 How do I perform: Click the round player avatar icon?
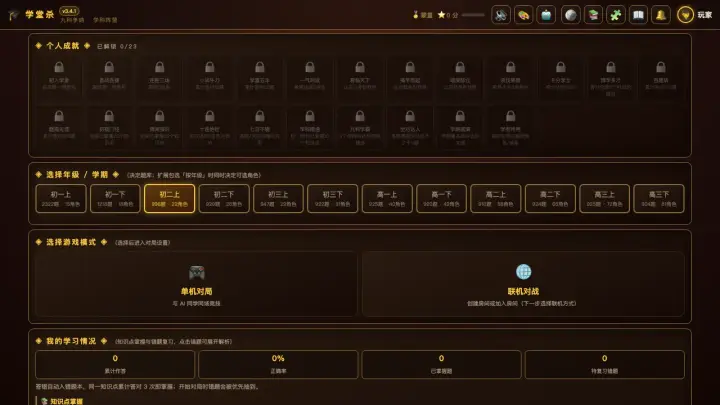click(x=685, y=15)
